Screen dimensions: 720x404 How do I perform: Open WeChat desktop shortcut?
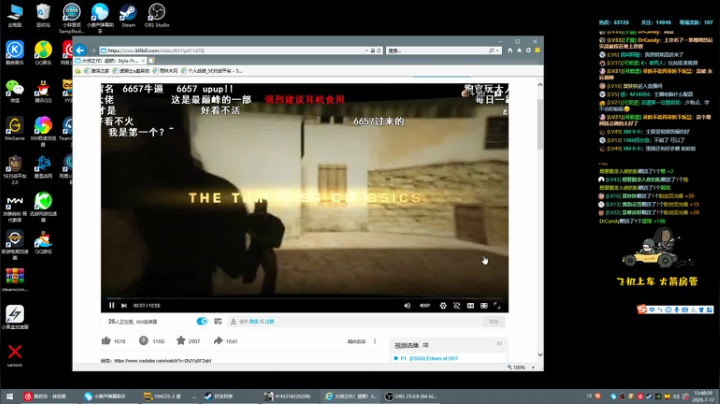coord(15,90)
